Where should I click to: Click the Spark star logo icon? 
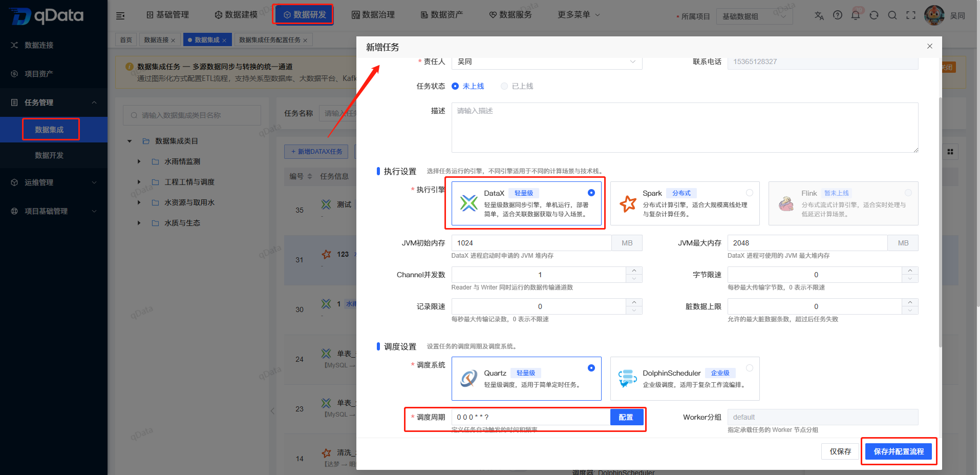(628, 203)
